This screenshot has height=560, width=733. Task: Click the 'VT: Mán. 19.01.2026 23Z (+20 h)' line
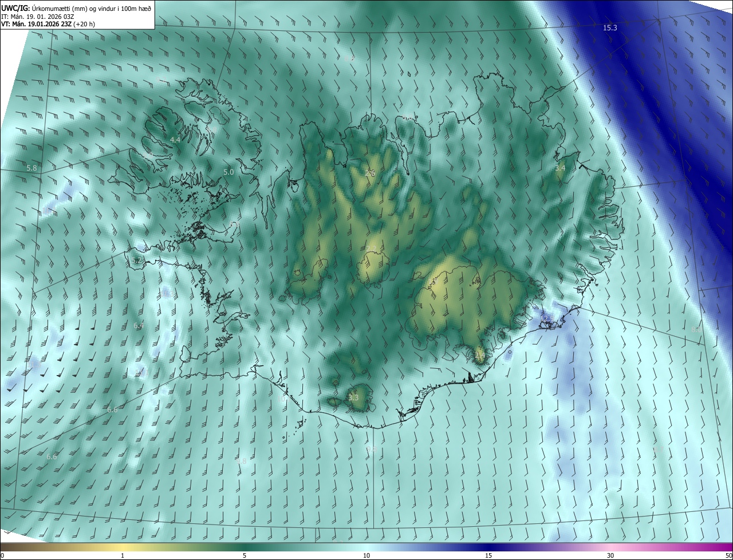point(48,24)
